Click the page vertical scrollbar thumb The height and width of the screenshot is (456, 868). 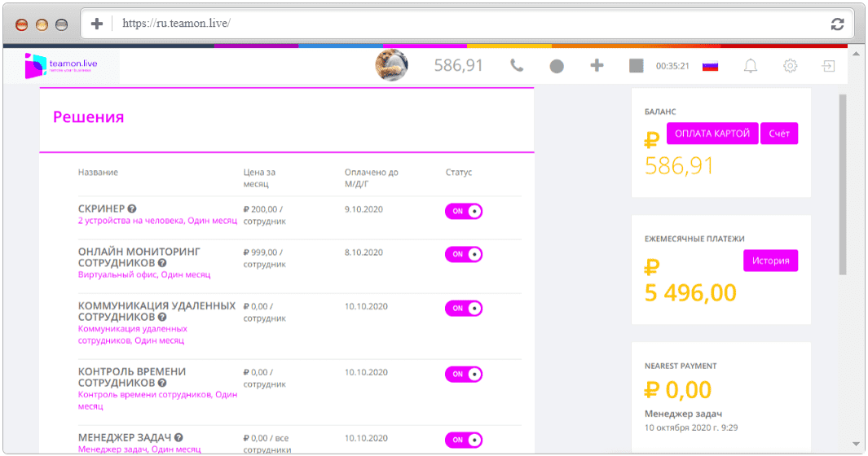tap(843, 184)
